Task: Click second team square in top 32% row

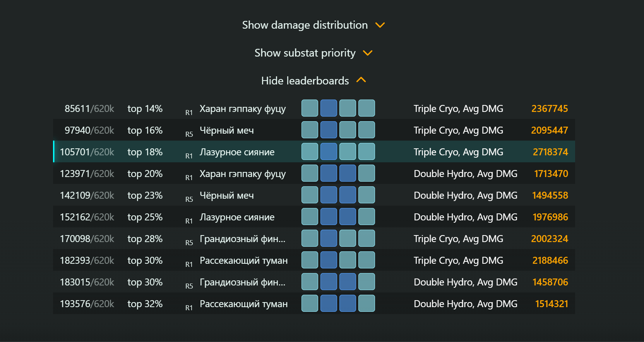Action: pyautogui.click(x=329, y=303)
